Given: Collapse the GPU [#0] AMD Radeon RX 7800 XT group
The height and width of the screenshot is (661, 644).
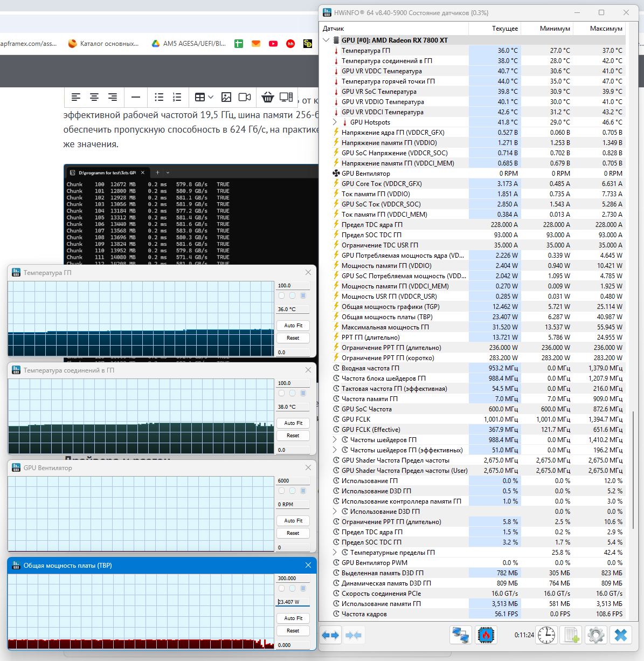Looking at the screenshot, I should (x=326, y=40).
